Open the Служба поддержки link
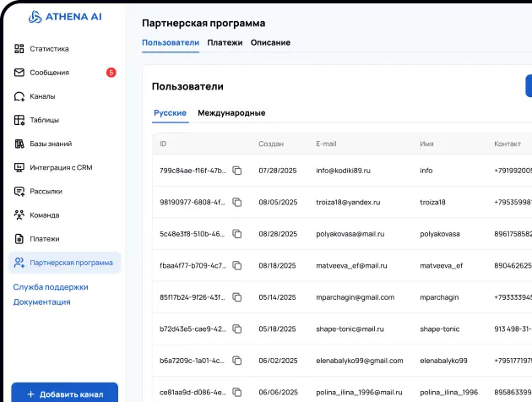This screenshot has height=402, width=532. click(51, 287)
